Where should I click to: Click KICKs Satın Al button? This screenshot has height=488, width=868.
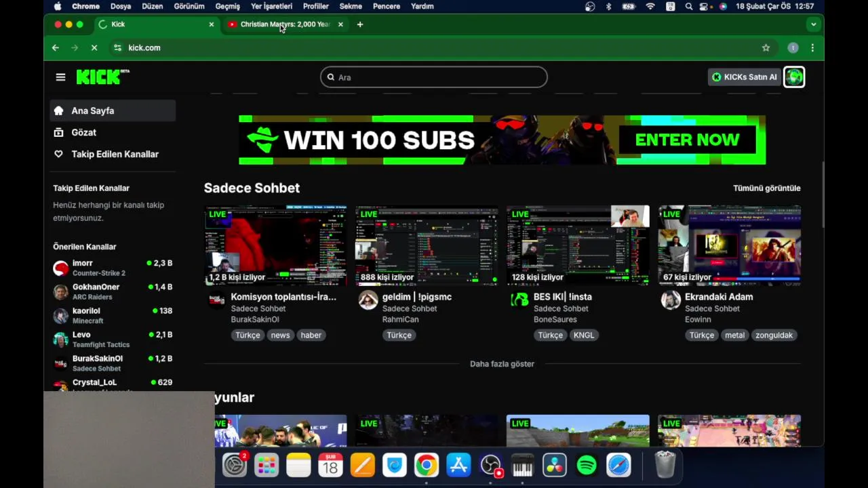click(745, 77)
